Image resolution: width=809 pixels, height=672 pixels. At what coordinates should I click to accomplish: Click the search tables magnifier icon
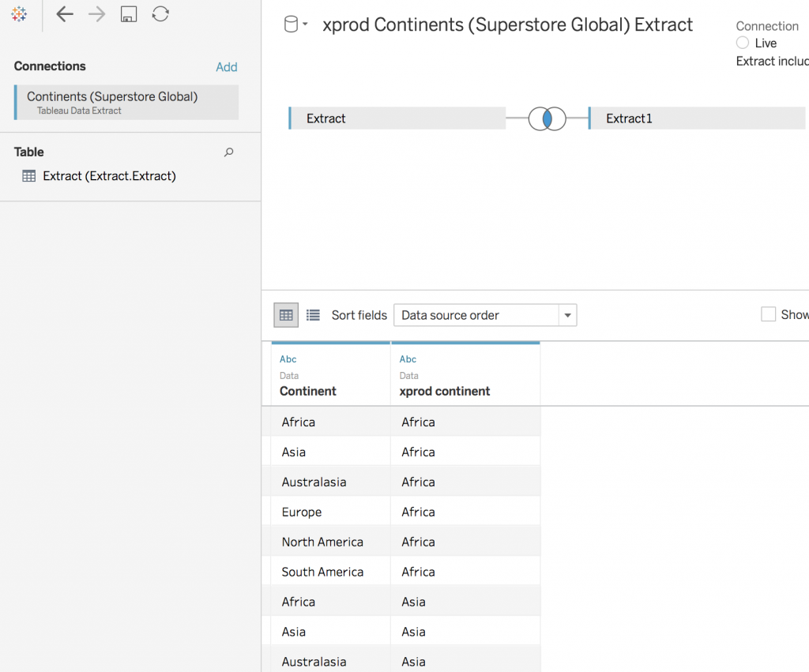click(x=229, y=152)
